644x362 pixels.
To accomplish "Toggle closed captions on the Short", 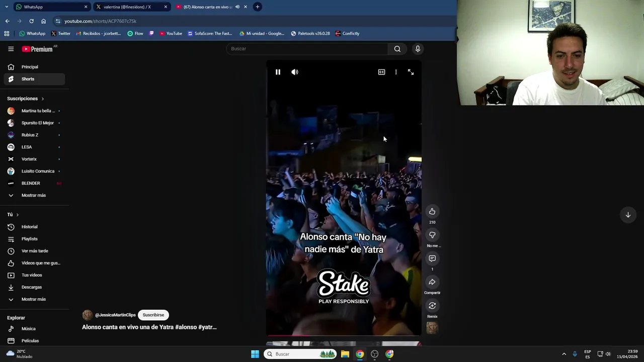I will coord(381,72).
